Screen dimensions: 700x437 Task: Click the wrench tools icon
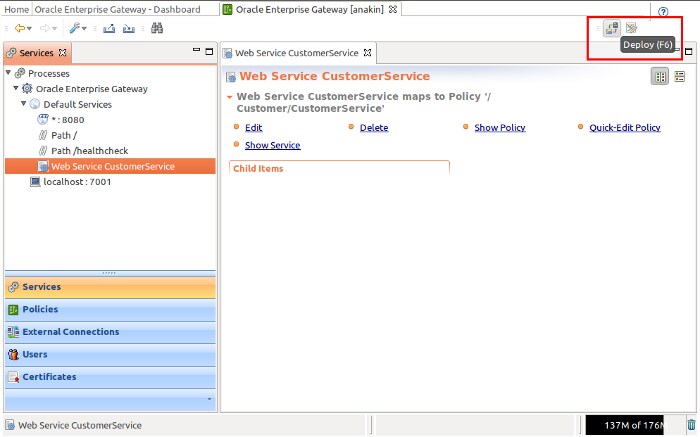(x=75, y=28)
